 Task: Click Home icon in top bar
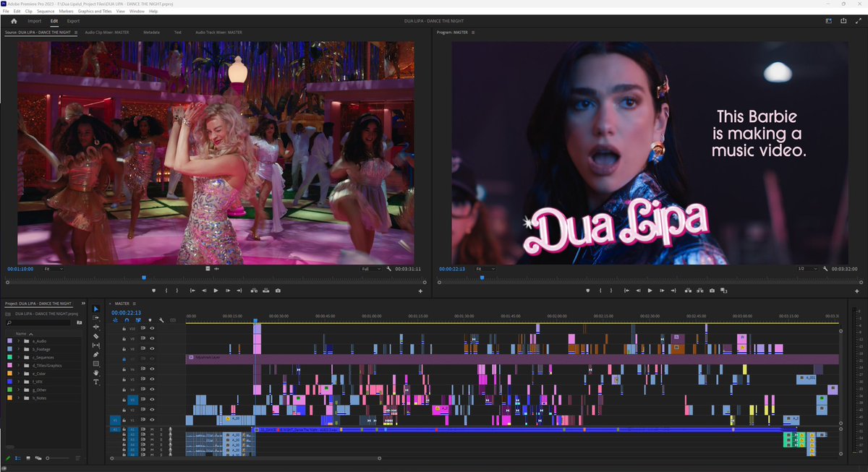tap(14, 21)
